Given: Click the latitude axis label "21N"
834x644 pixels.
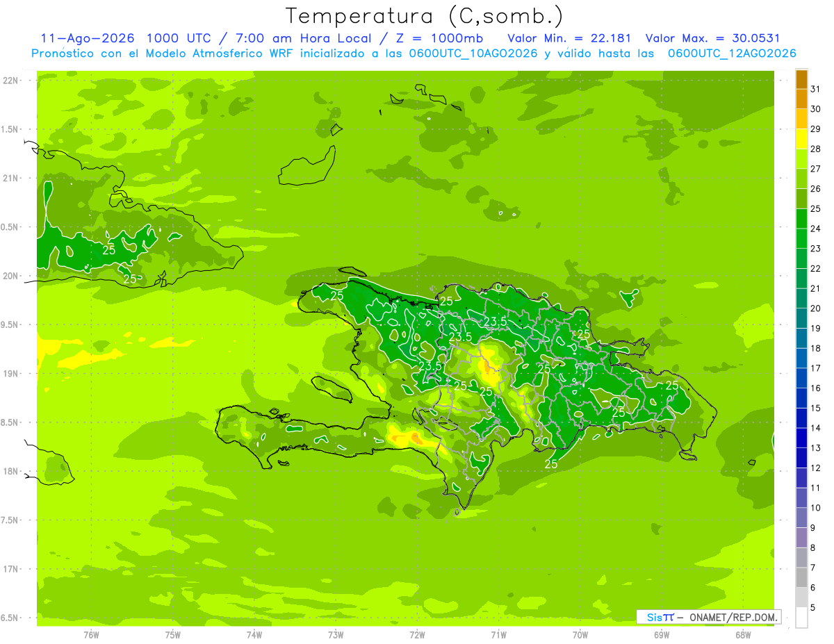Looking at the screenshot, I should [10, 179].
